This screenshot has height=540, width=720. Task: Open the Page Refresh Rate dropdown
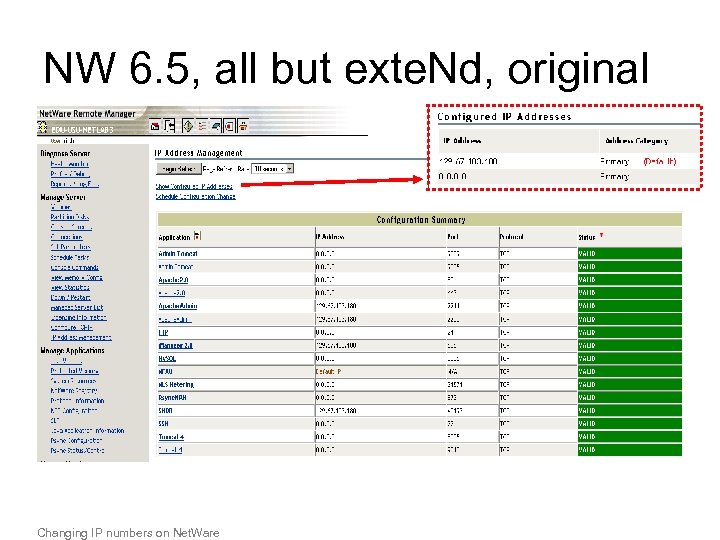[x=272, y=169]
